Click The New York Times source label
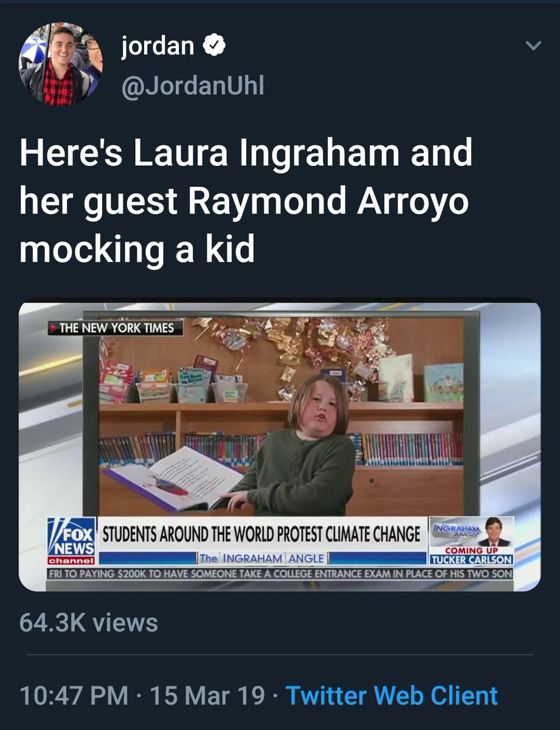Screen dimensions: 560x730 (x=115, y=328)
